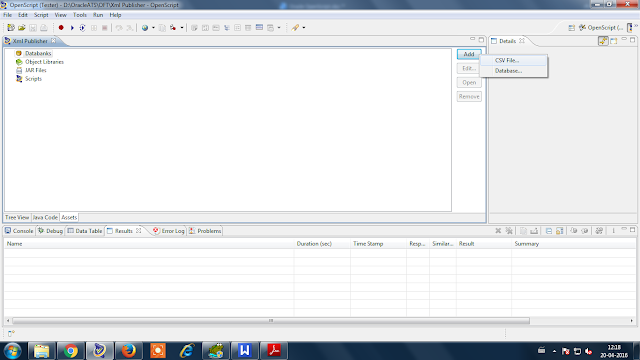Open the Tools menu
This screenshot has width=640, height=360.
click(80, 15)
